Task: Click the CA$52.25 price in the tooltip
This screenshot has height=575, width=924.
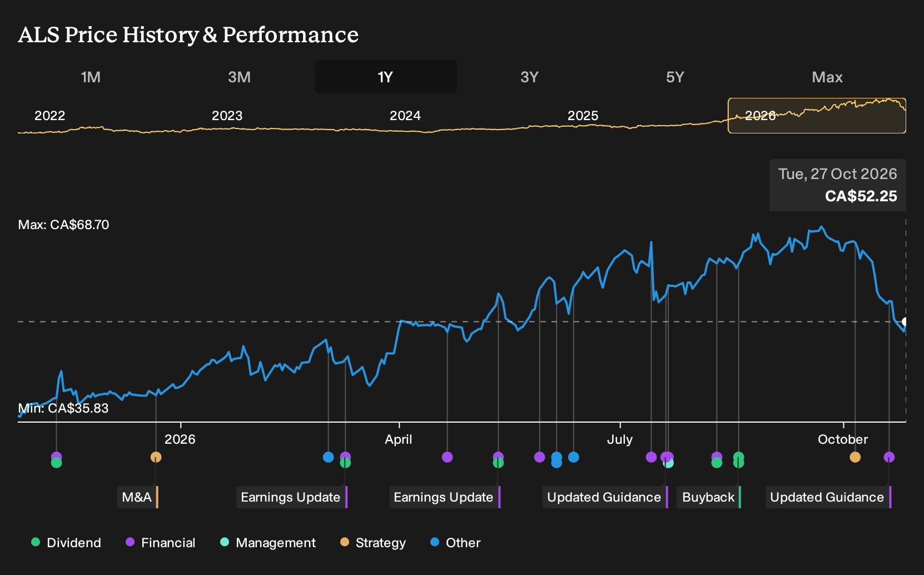Action: [861, 196]
